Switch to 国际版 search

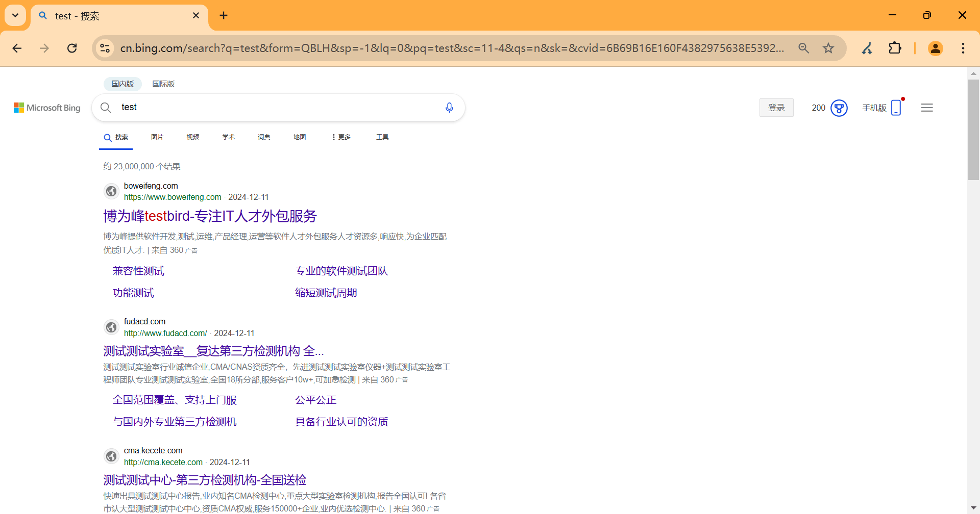click(163, 84)
